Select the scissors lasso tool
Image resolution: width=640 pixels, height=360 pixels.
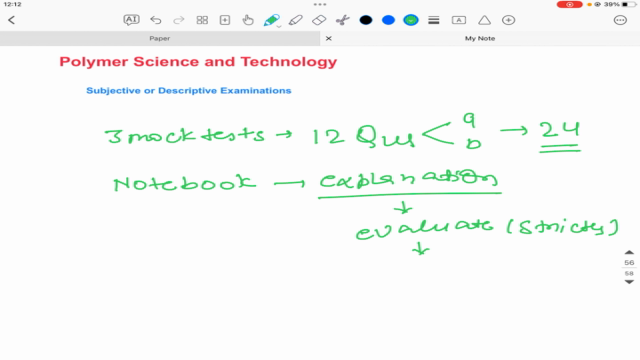tap(342, 20)
